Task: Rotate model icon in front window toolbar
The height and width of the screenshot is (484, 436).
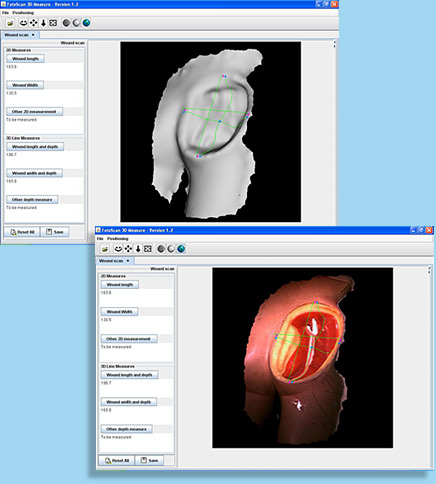Action: (118, 249)
